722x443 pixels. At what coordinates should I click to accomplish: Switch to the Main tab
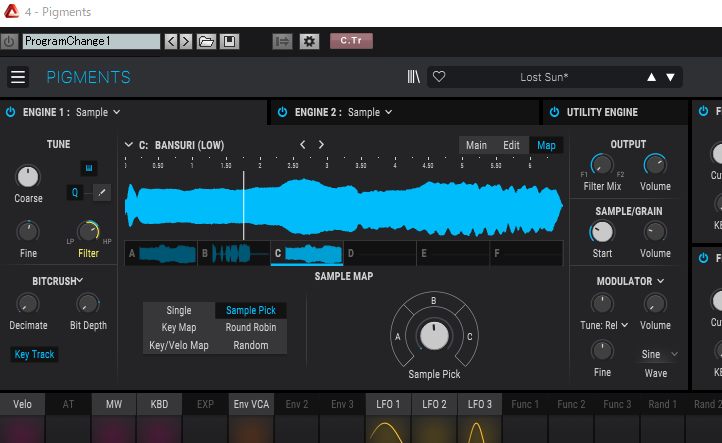(x=476, y=146)
